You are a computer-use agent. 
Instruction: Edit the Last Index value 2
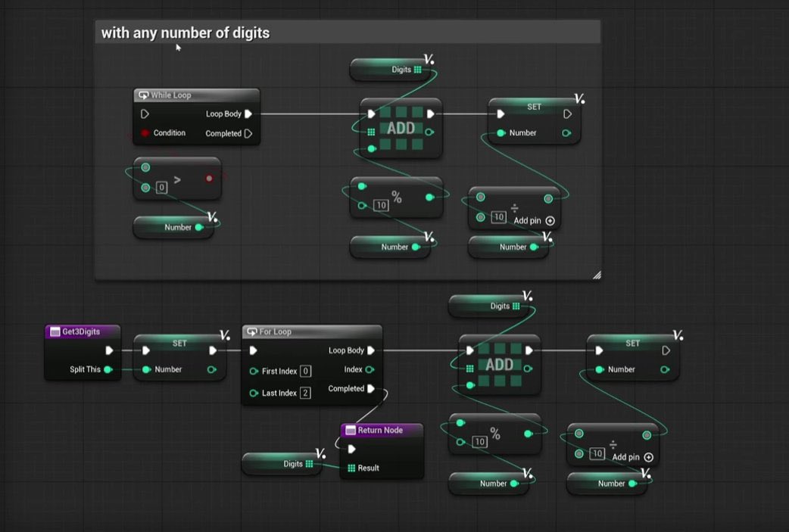(305, 393)
